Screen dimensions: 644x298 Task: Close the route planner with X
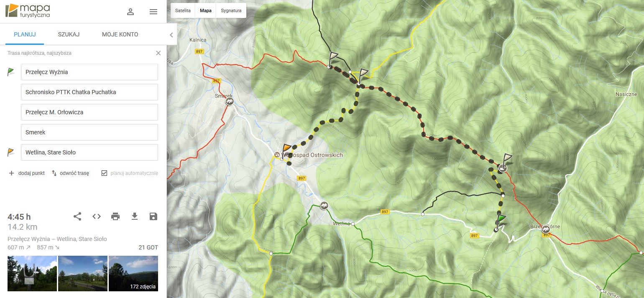tap(158, 53)
